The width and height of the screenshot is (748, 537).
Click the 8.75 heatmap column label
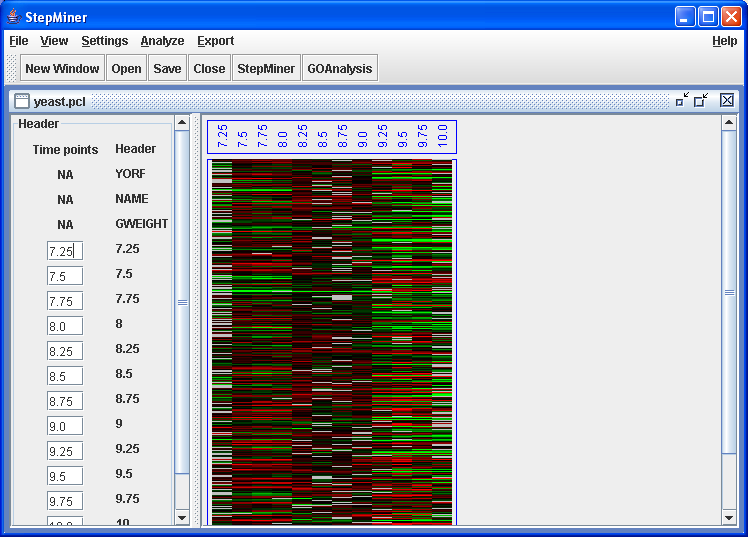[x=343, y=136]
